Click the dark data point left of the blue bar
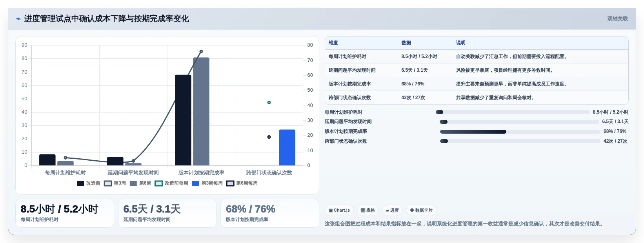 [269, 137]
